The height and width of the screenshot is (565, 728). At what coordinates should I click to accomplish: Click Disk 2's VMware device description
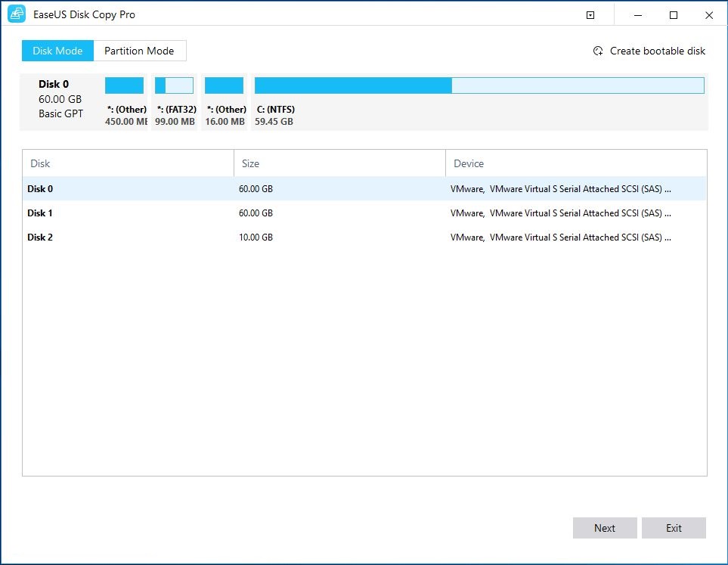560,237
